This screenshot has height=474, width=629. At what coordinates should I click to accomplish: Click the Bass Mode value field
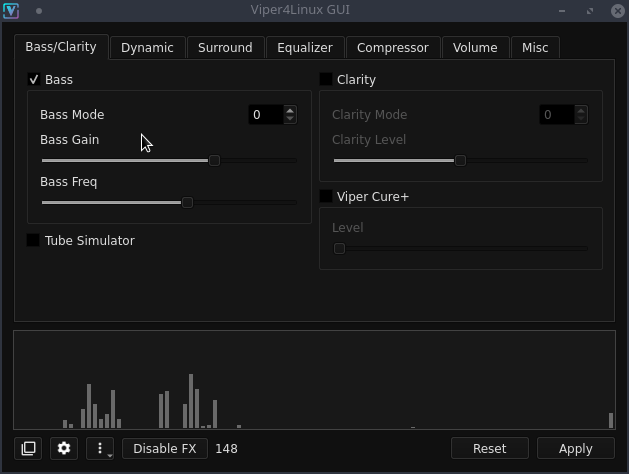point(266,115)
